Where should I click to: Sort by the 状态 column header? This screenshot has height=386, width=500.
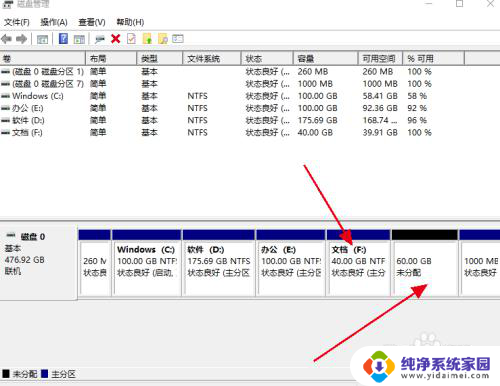(x=267, y=59)
